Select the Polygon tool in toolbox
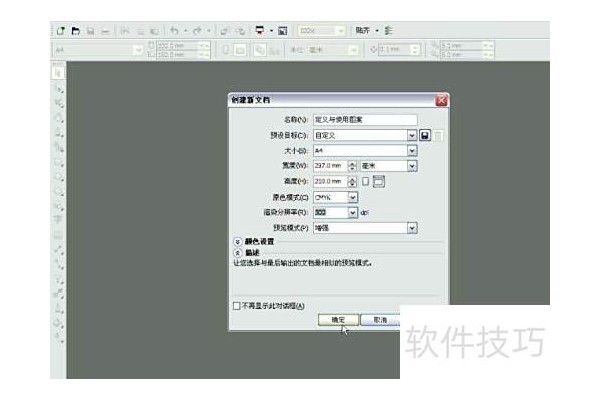Viewport: 600px width, 400px height. tap(59, 191)
